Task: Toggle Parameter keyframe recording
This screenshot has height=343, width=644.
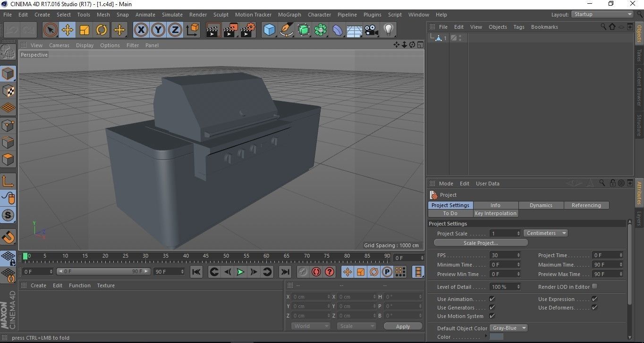Action: pyautogui.click(x=387, y=272)
